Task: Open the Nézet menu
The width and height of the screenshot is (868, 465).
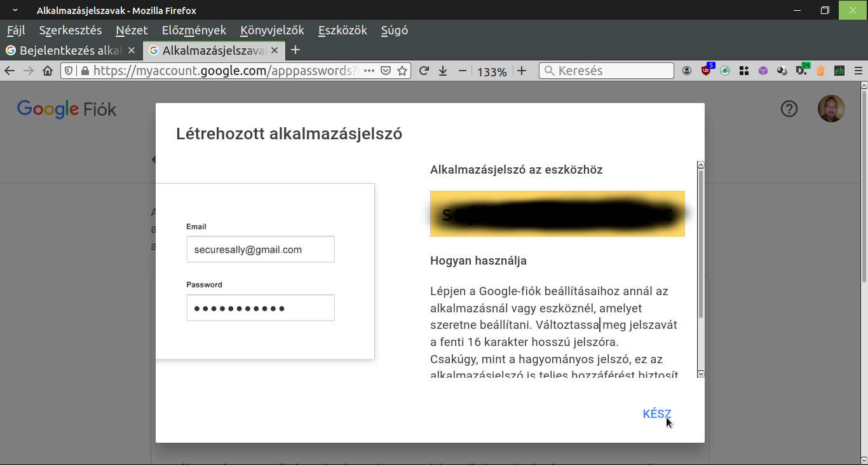Action: click(132, 30)
